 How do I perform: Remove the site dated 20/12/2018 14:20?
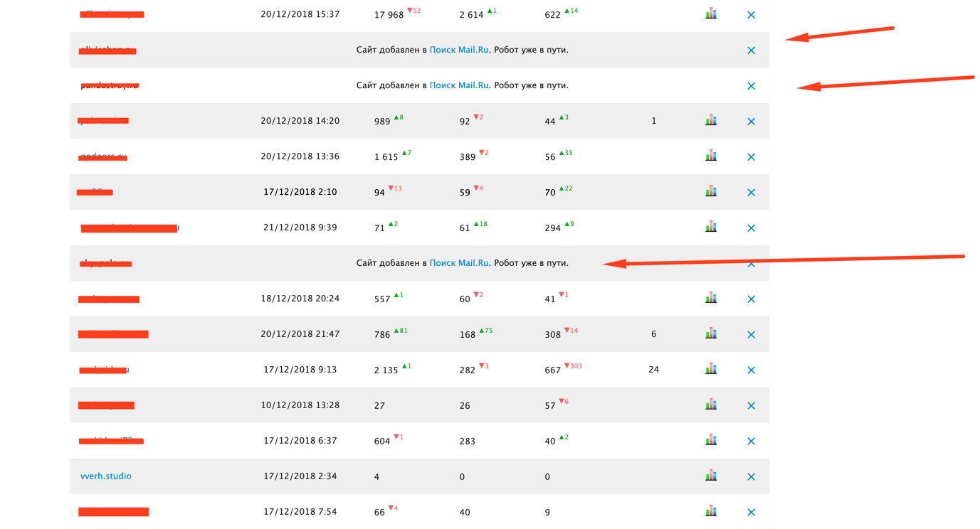(751, 122)
